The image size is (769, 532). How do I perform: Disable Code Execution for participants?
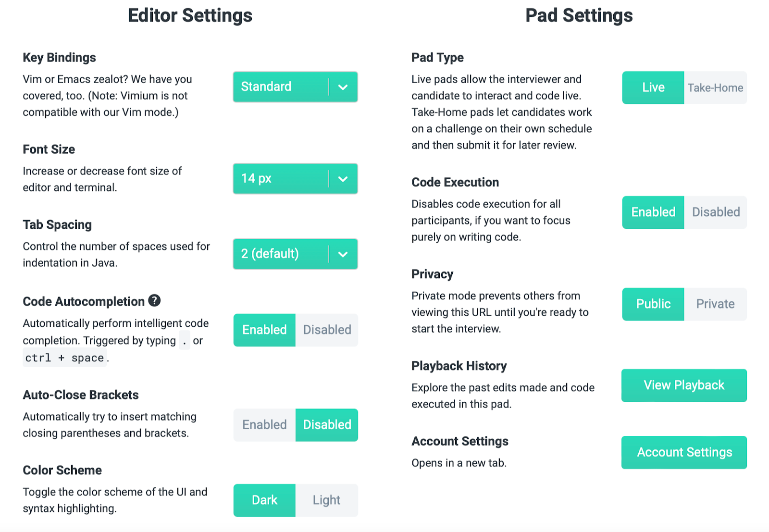715,212
